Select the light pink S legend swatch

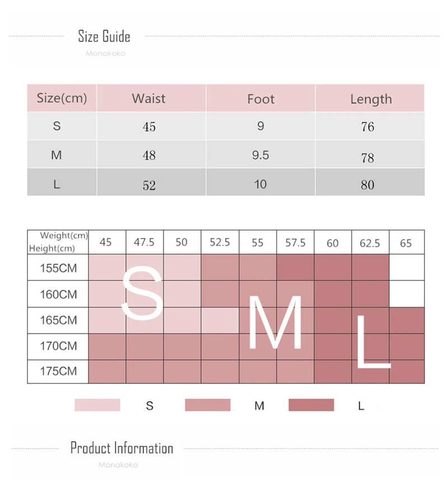(97, 405)
